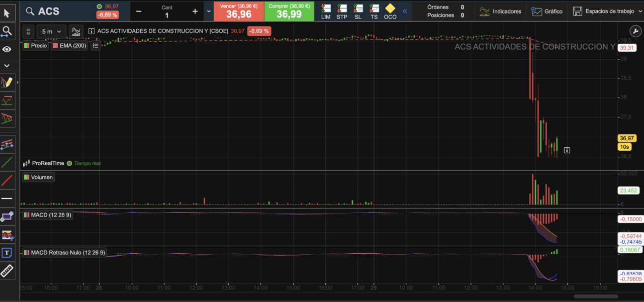
Task: Click the Vender 36,96 sell button
Action: [239, 11]
